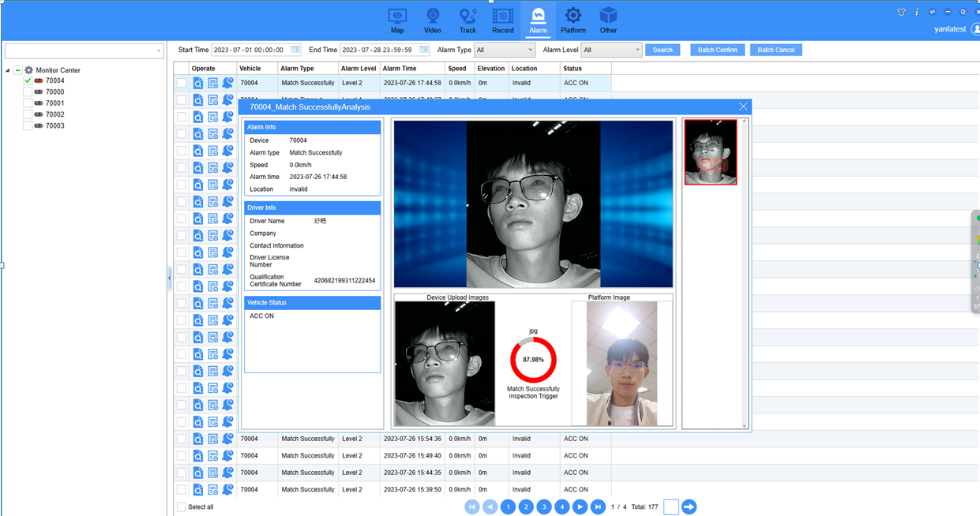
Task: Click the thumbnail list scrollbar down arrow
Action: coord(744,426)
